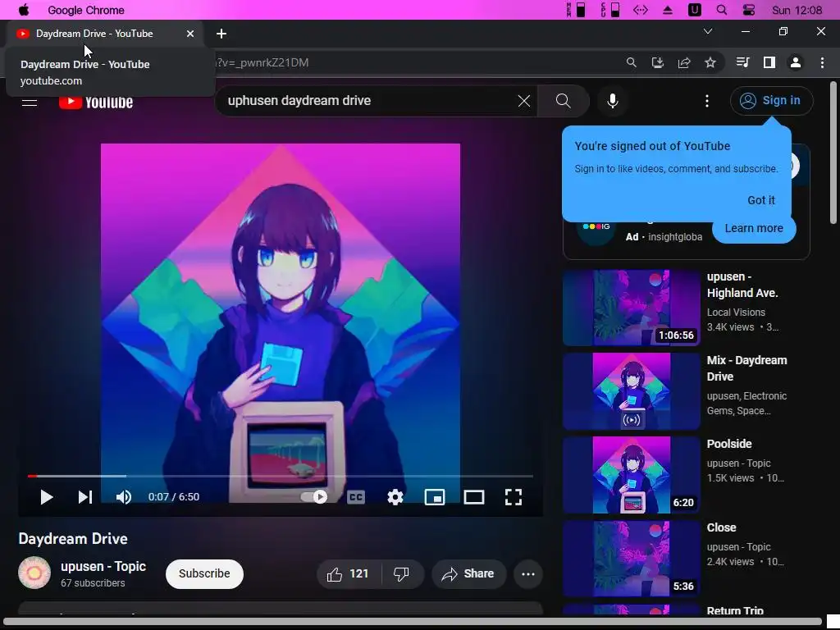This screenshot has height=630, width=840.
Task: Toggle Chrome side panel
Action: (x=769, y=62)
